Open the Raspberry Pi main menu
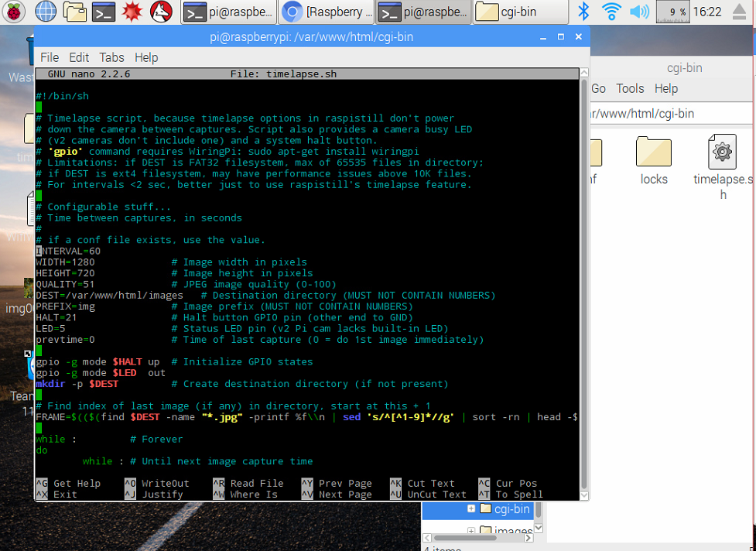756x551 pixels. click(x=13, y=12)
